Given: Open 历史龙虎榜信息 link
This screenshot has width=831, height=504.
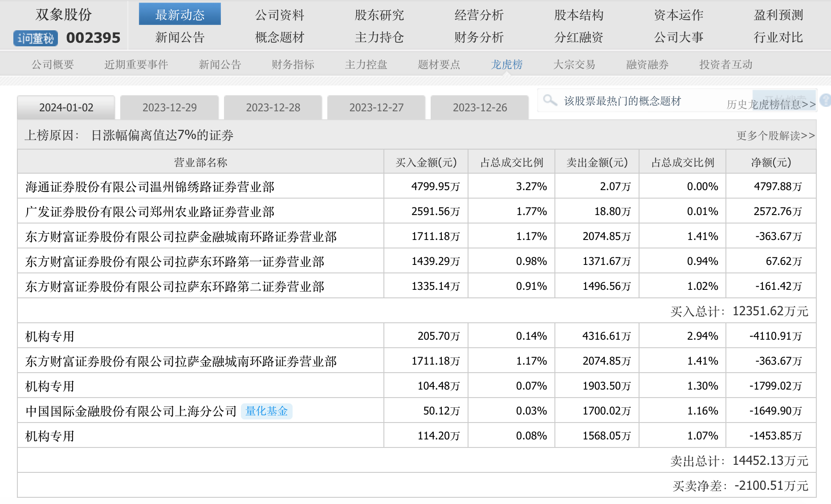Looking at the screenshot, I should [x=771, y=104].
